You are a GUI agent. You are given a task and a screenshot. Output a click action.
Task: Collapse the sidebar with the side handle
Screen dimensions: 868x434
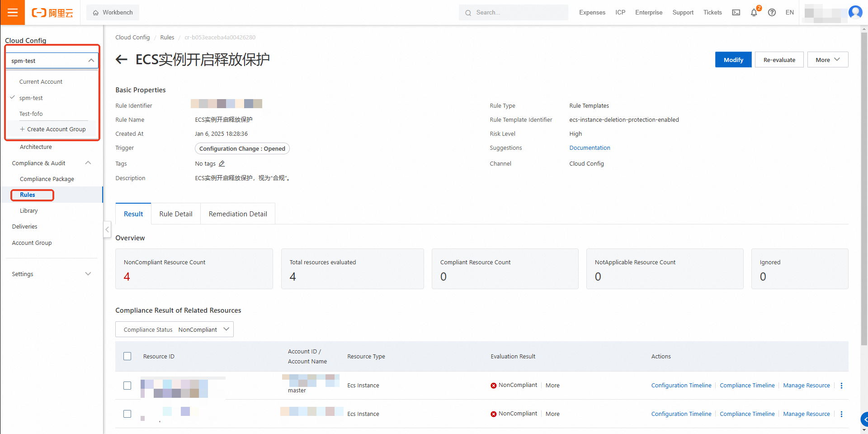(x=107, y=229)
